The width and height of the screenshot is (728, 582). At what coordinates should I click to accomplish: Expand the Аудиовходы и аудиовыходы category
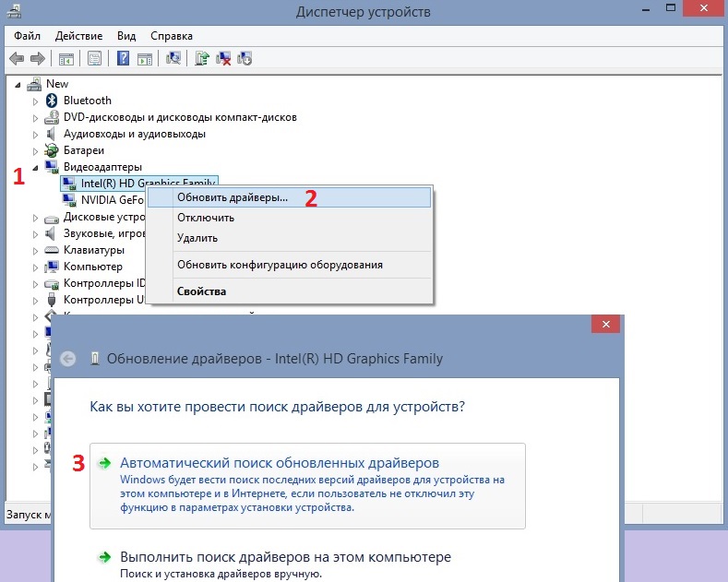click(x=35, y=135)
